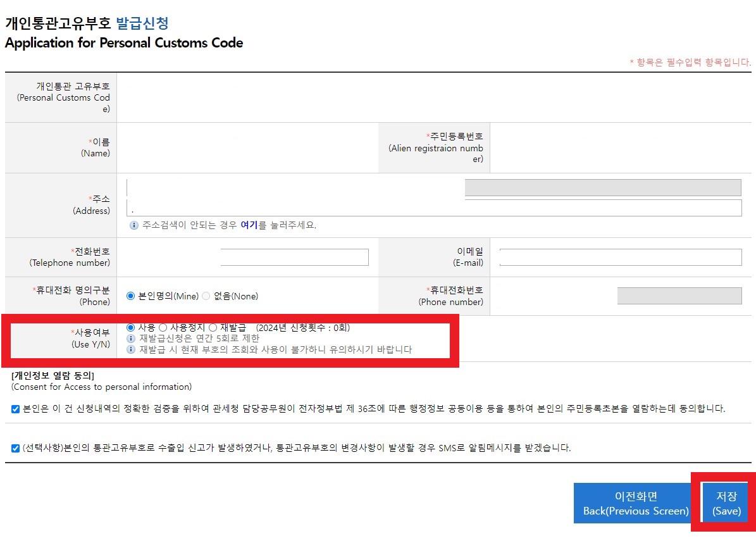Click the Name input area
Viewport: 756px width, 543px height.
coord(247,147)
